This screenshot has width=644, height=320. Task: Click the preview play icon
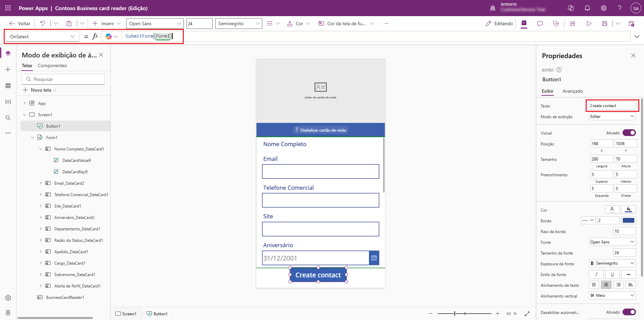589,24
